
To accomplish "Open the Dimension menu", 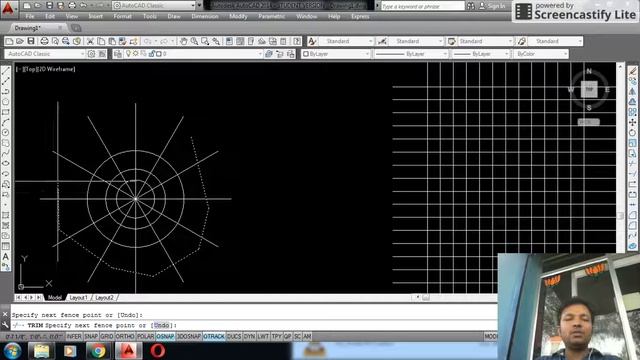I will coord(205,16).
